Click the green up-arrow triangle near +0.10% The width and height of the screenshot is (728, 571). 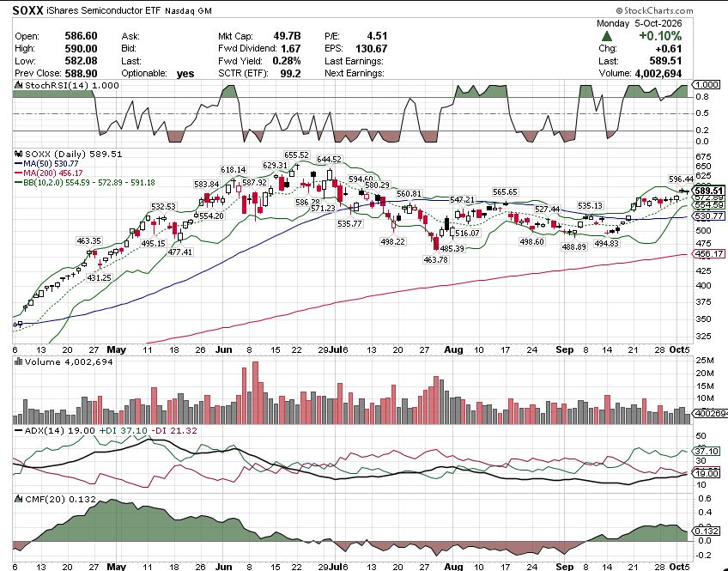coord(606,36)
